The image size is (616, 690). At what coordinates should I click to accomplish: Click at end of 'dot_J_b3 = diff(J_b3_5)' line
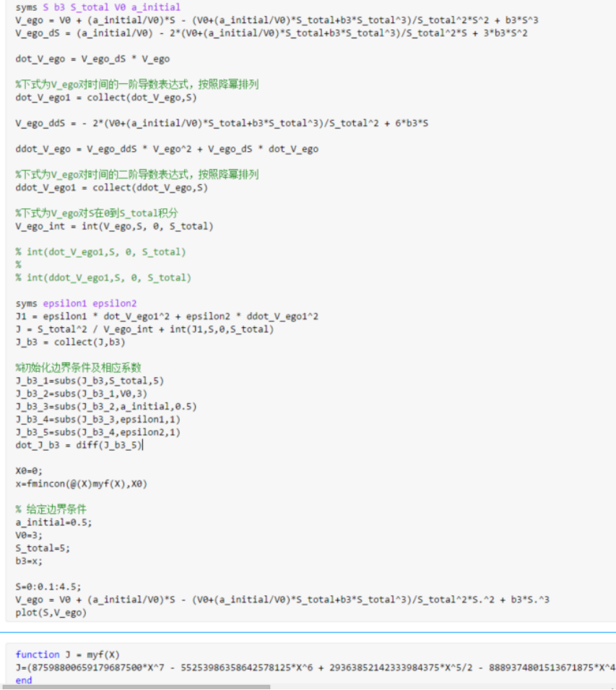pyautogui.click(x=143, y=445)
